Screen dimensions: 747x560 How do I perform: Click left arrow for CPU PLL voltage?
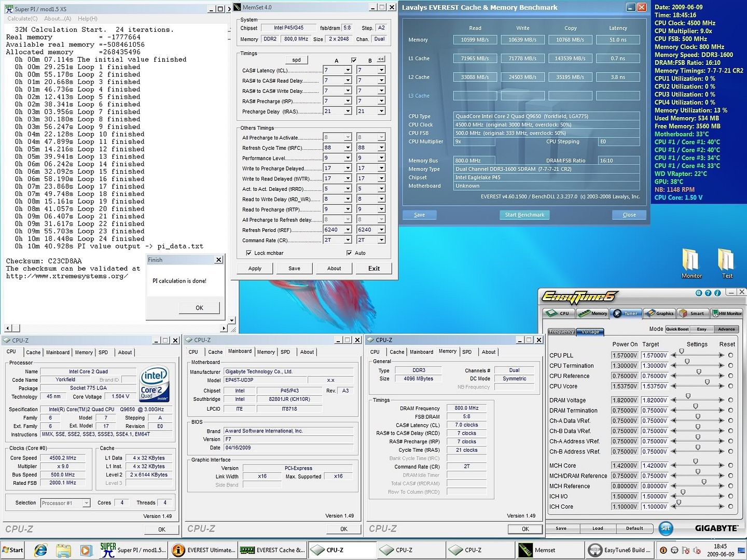coord(674,355)
